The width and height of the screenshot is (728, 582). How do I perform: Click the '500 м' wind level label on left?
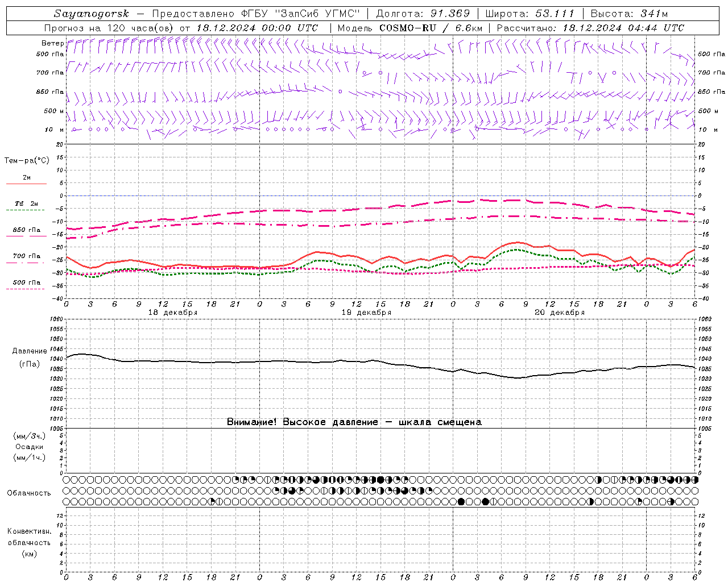click(54, 111)
